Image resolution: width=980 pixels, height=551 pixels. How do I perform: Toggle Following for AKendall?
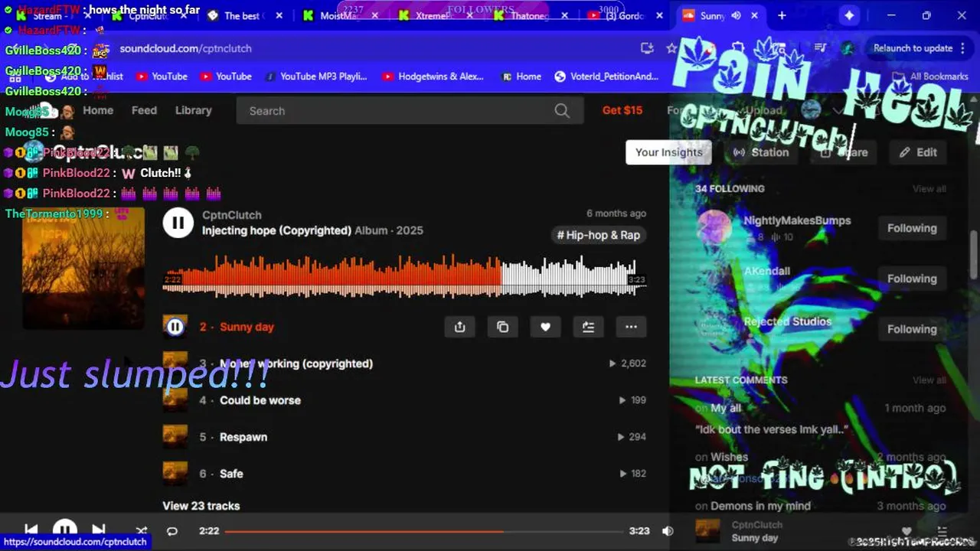912,279
